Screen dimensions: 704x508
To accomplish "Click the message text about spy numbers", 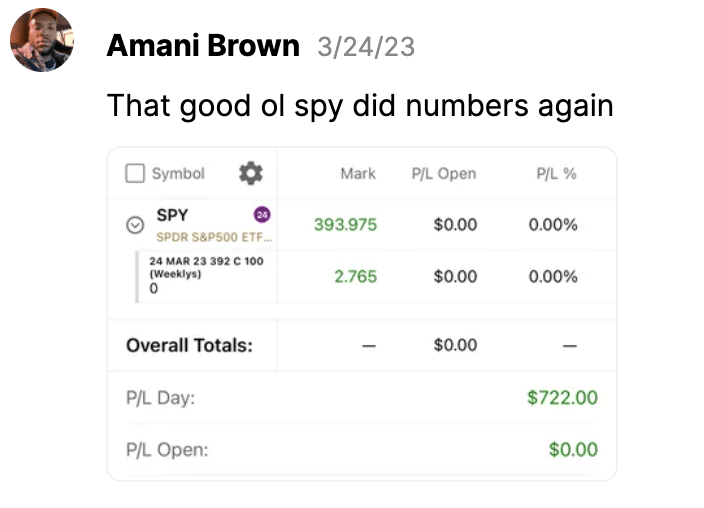I will coord(360,106).
